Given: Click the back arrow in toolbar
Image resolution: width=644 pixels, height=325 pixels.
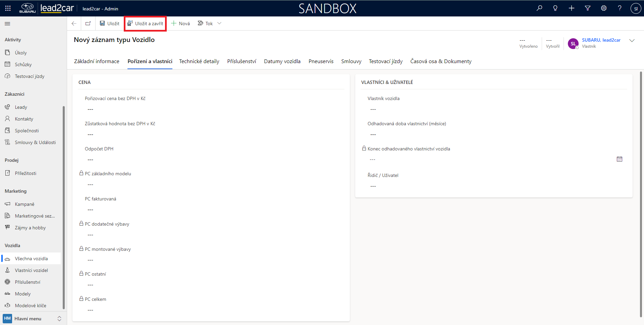Looking at the screenshot, I should coord(74,24).
